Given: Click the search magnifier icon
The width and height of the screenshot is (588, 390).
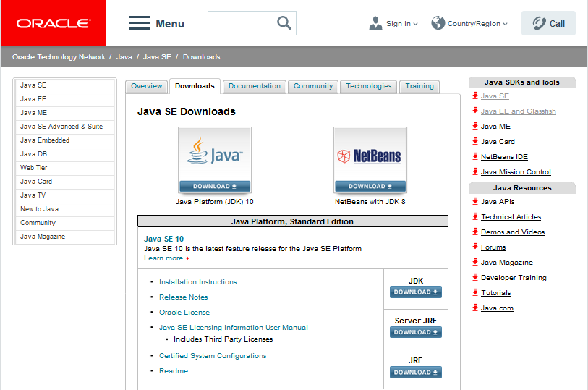Looking at the screenshot, I should [x=284, y=23].
